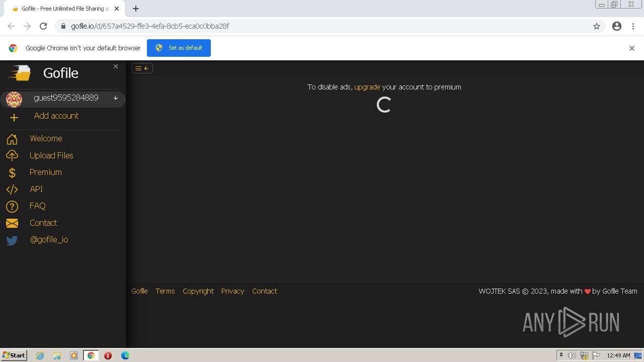Open the Gofile footer link
This screenshot has width=644, height=362.
[x=139, y=291]
